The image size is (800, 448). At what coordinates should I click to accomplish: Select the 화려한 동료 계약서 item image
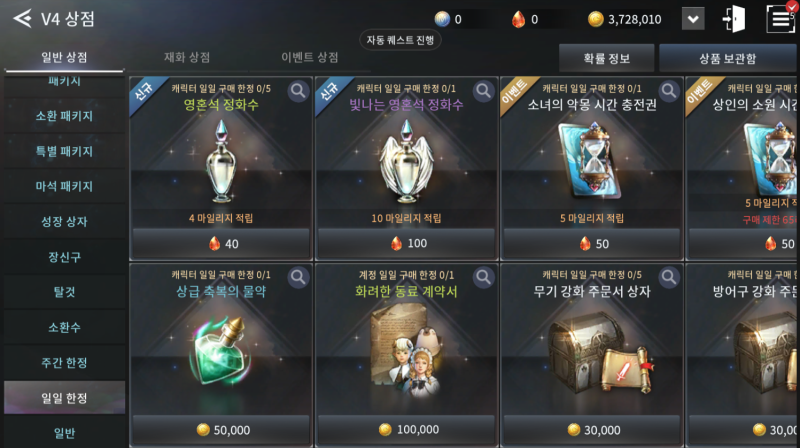click(406, 351)
